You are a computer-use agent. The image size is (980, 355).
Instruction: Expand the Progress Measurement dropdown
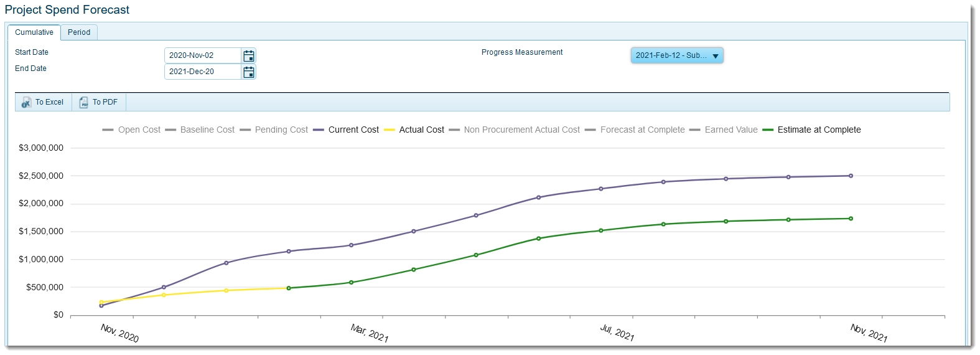[x=715, y=55]
